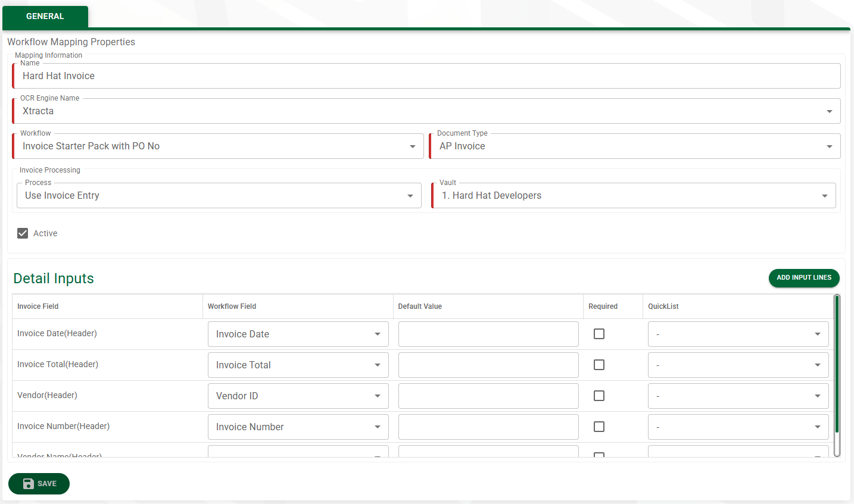Screen dimensions: 854x504
Task: Click Default Value field for Invoice Date row
Action: (488, 334)
